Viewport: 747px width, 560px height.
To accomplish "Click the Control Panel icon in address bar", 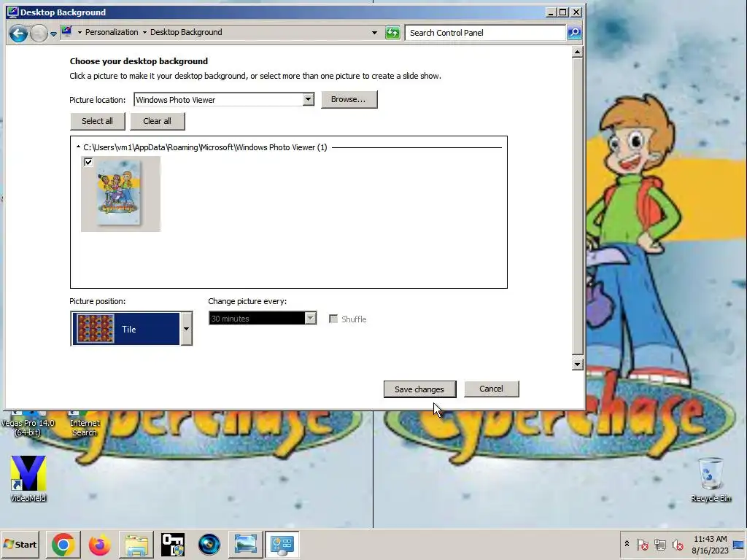I will pyautogui.click(x=66, y=32).
